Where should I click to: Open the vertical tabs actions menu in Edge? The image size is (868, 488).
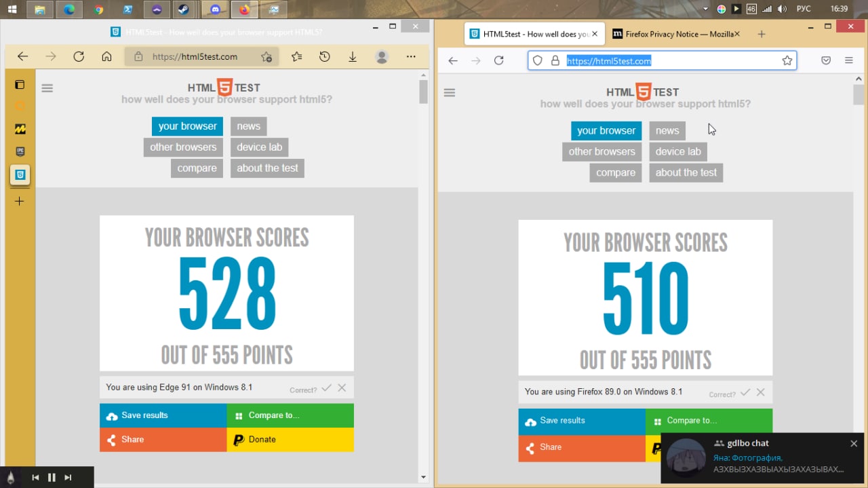pos(20,85)
